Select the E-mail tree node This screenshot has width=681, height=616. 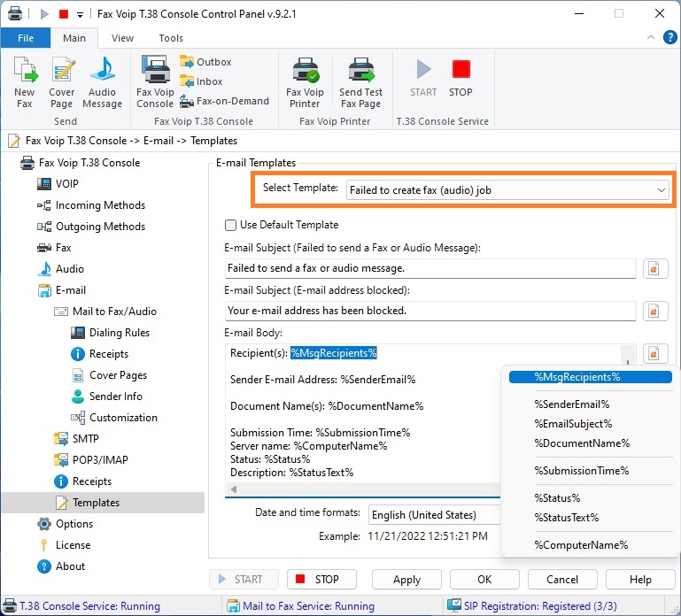click(x=62, y=290)
